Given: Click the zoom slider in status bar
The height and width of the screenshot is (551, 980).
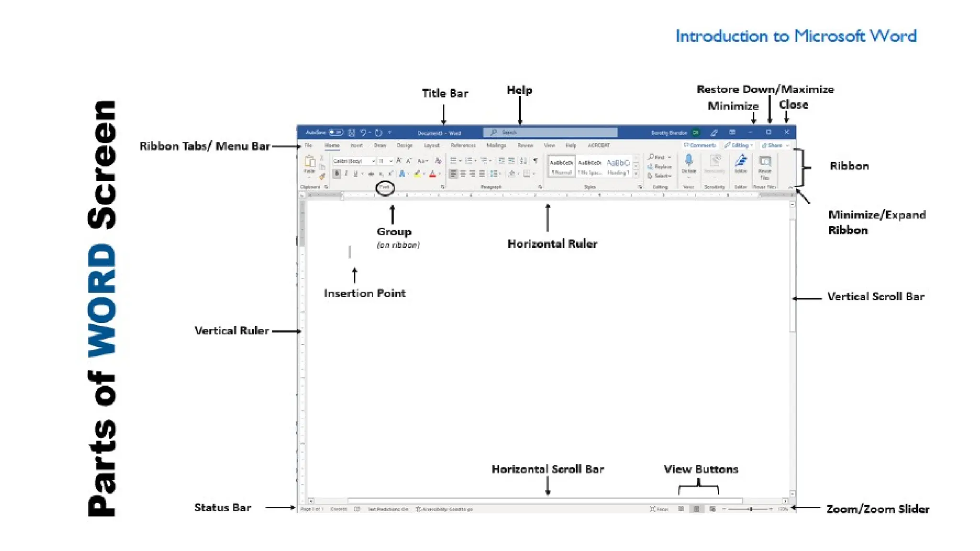Looking at the screenshot, I should [x=750, y=509].
